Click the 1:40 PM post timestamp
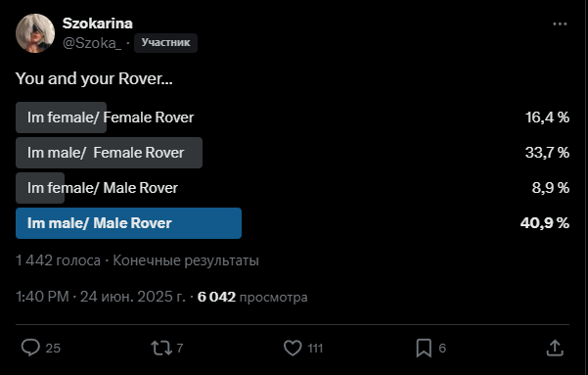Image resolution: width=588 pixels, height=375 pixels. (x=42, y=297)
